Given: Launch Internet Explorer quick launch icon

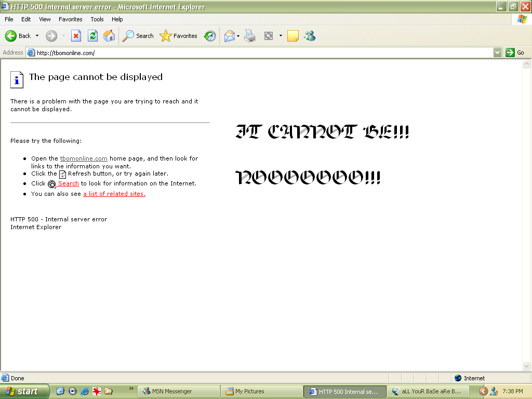Looking at the screenshot, I should pos(85,391).
